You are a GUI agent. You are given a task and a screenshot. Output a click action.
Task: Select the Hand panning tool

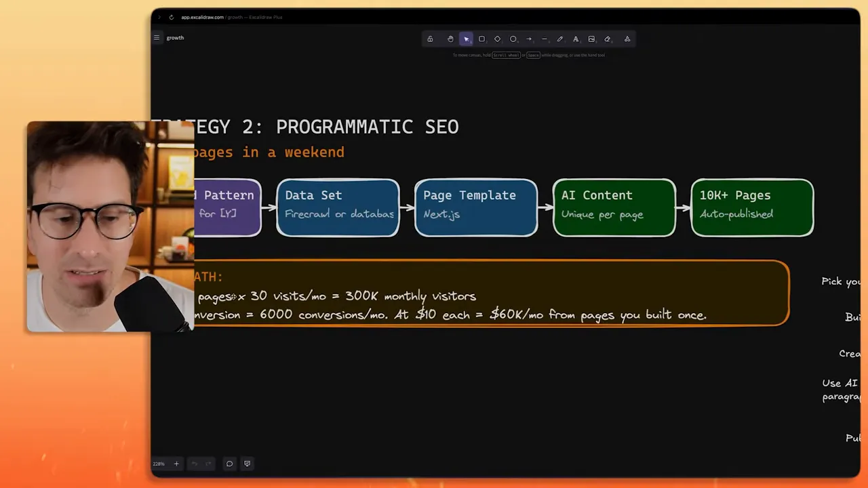point(450,39)
